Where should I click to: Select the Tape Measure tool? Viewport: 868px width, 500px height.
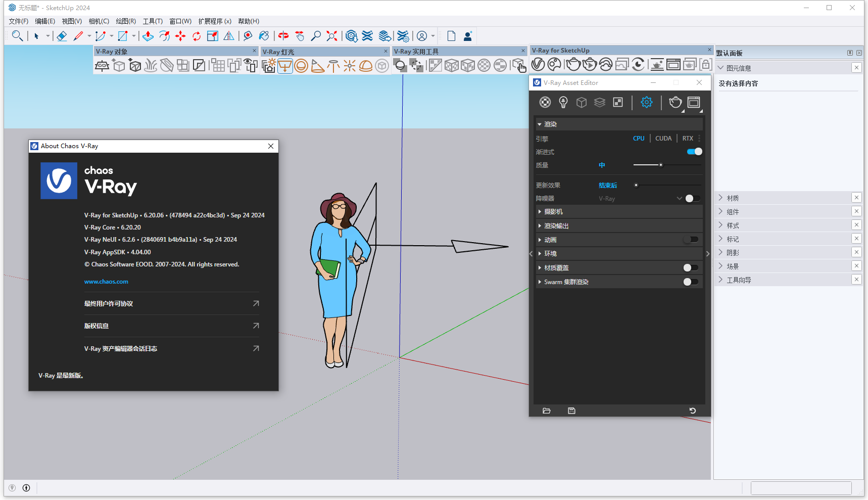point(248,36)
